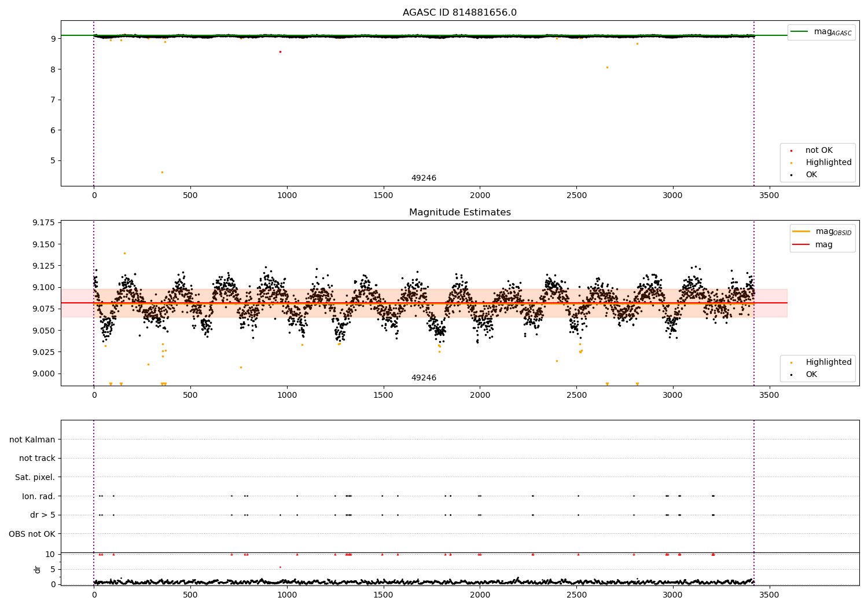Click the "not track" axis label
Image resolution: width=868 pixels, height=608 pixels.
[x=37, y=459]
